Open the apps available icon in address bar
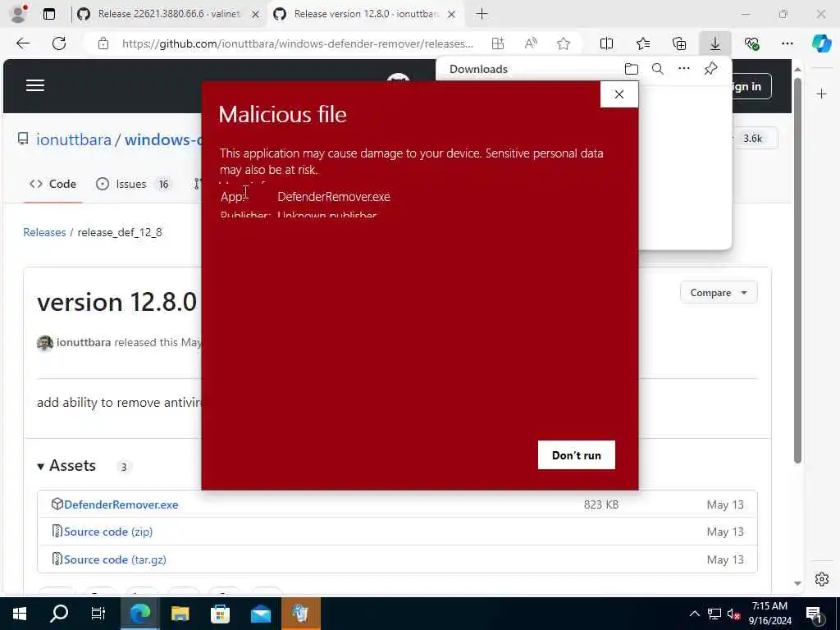The height and width of the screenshot is (630, 840). click(498, 43)
